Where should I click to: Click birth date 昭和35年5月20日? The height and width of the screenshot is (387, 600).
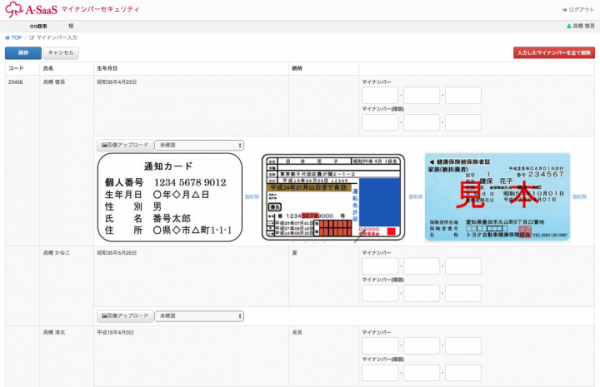117,253
